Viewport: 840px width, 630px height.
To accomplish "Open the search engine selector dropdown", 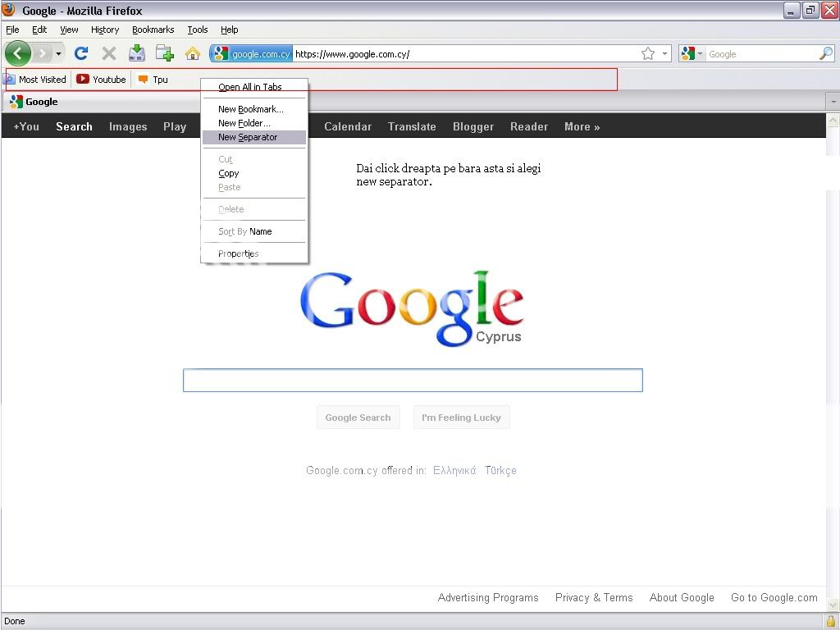I will pyautogui.click(x=692, y=53).
